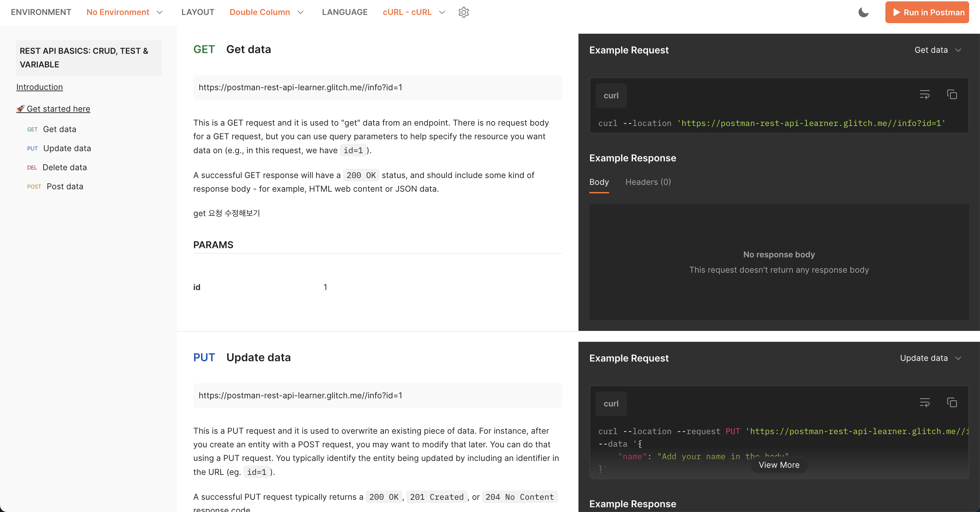Switch to the Headers (0) response tab
This screenshot has height=512, width=980.
pyautogui.click(x=648, y=182)
